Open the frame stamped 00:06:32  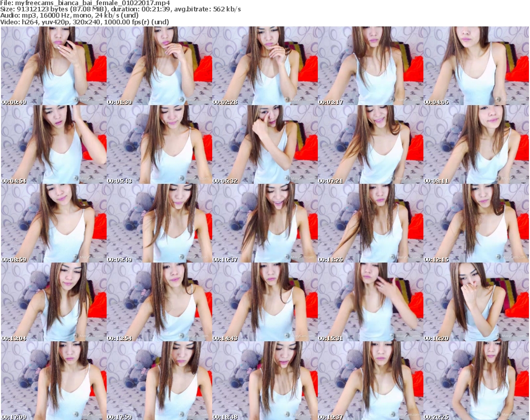265,144
